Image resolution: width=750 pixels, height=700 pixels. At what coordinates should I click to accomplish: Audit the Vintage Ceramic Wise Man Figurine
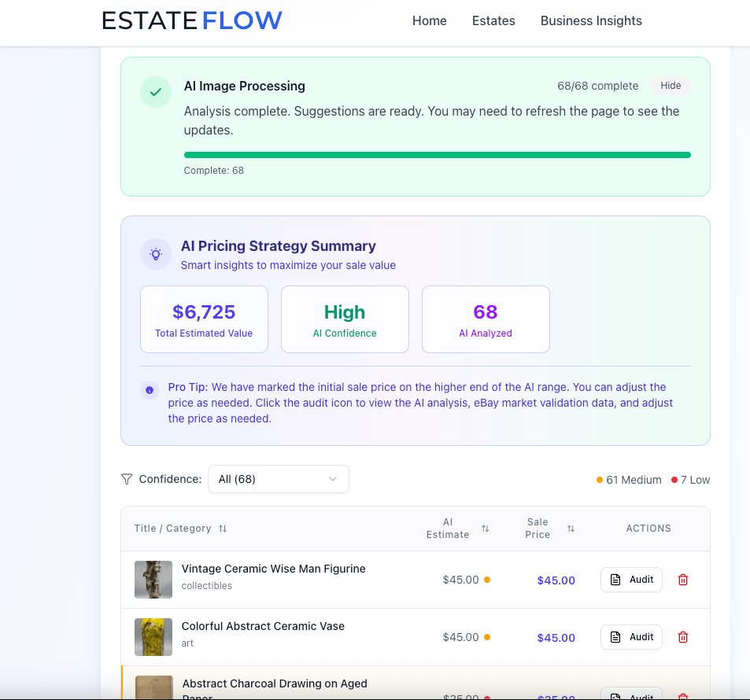click(x=631, y=580)
